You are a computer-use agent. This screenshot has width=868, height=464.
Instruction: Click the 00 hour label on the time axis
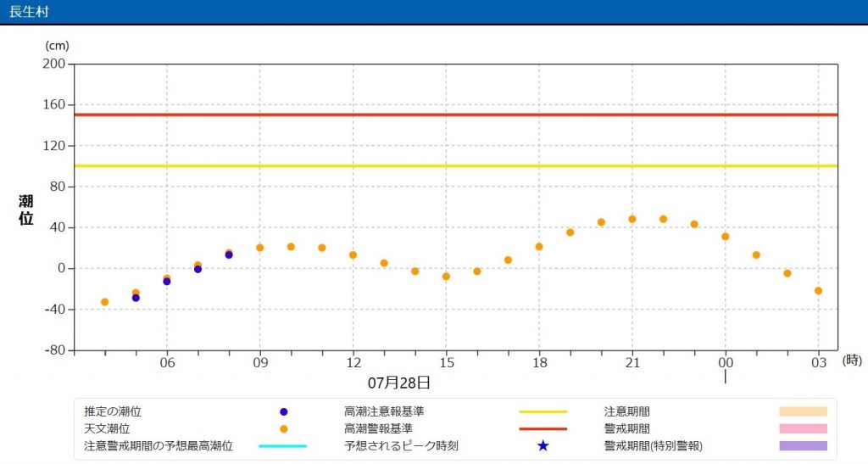pyautogui.click(x=726, y=363)
